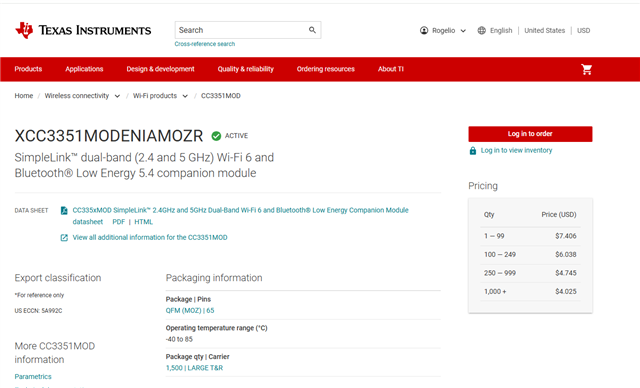Screen dimensions: 640x388
Task: Open the Products menu
Action: coord(28,69)
